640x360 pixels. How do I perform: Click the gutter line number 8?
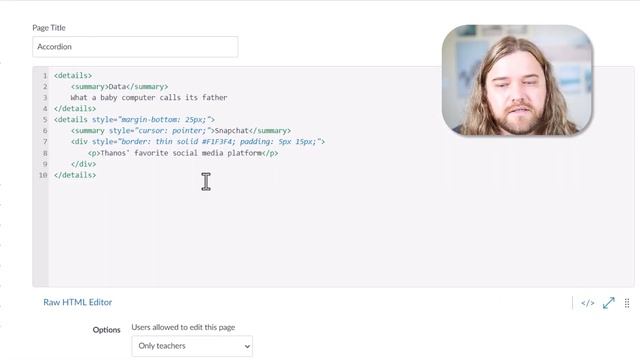45,153
